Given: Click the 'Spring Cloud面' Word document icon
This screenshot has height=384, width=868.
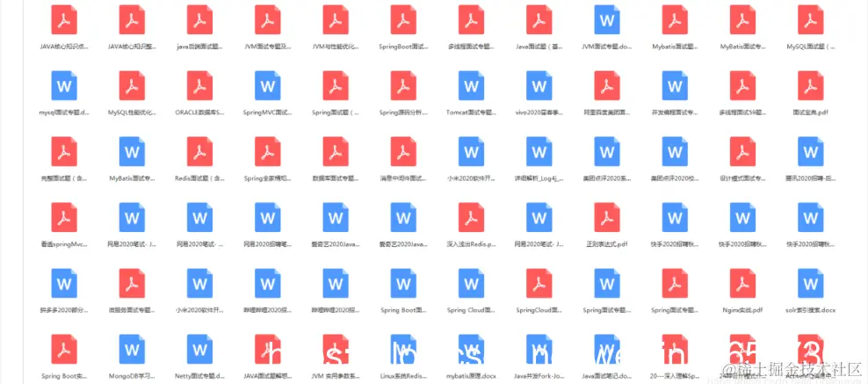Looking at the screenshot, I should point(472,283).
